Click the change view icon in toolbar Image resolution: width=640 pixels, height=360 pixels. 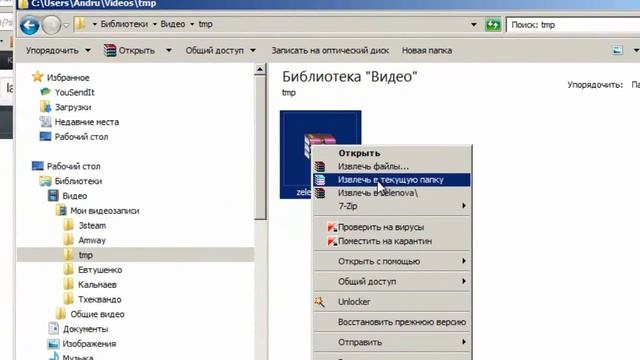pyautogui.click(x=618, y=51)
